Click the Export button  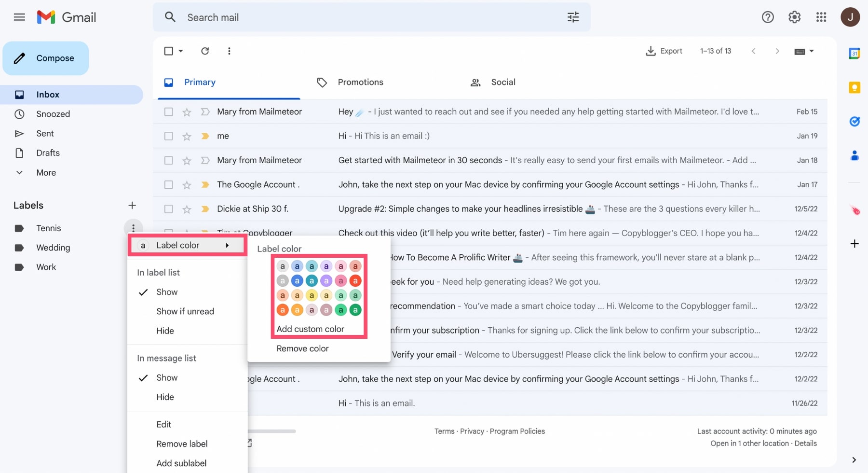click(x=664, y=51)
